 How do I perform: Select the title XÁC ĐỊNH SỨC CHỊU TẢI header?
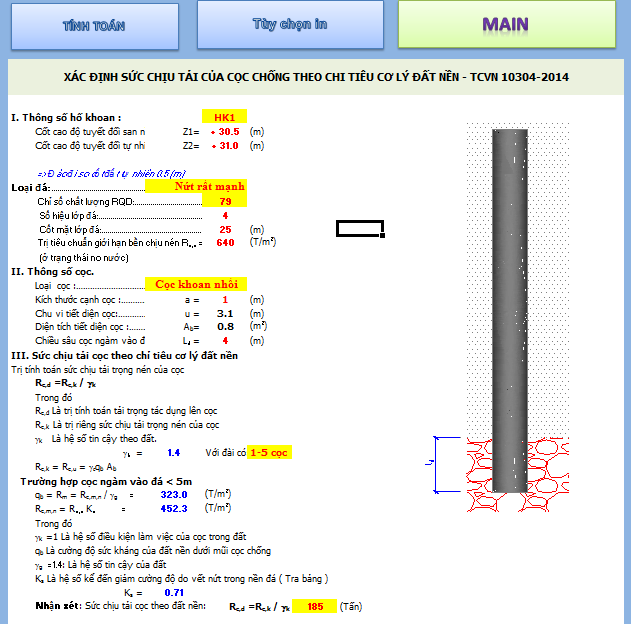pyautogui.click(x=316, y=77)
